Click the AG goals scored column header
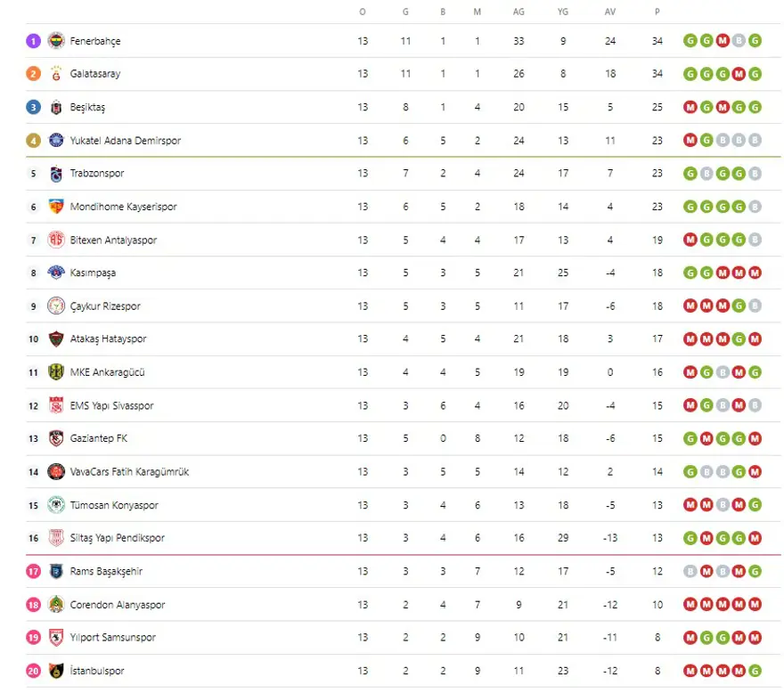This screenshot has width=784, height=693. point(519,12)
